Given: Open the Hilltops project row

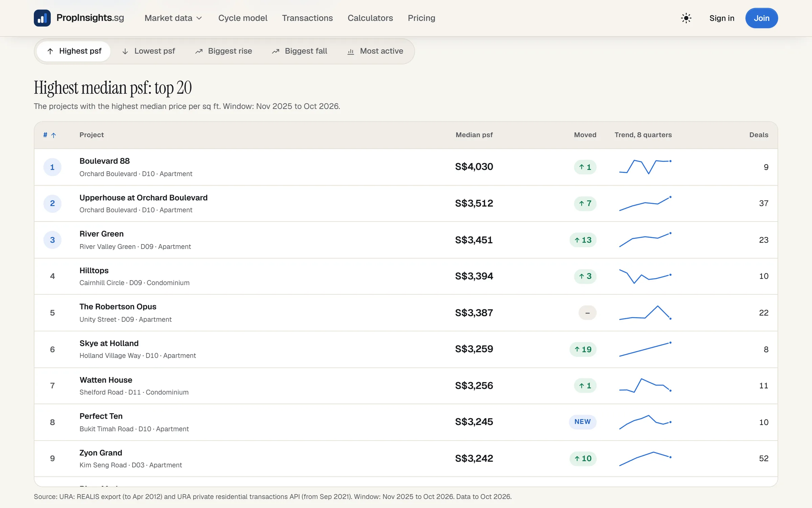Looking at the screenshot, I should tap(406, 276).
